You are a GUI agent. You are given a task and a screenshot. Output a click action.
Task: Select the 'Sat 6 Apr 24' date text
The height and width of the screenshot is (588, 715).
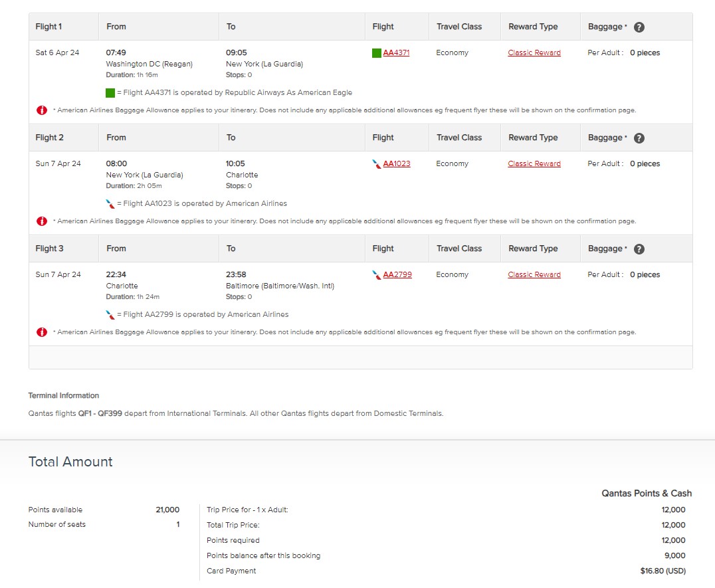click(x=57, y=52)
